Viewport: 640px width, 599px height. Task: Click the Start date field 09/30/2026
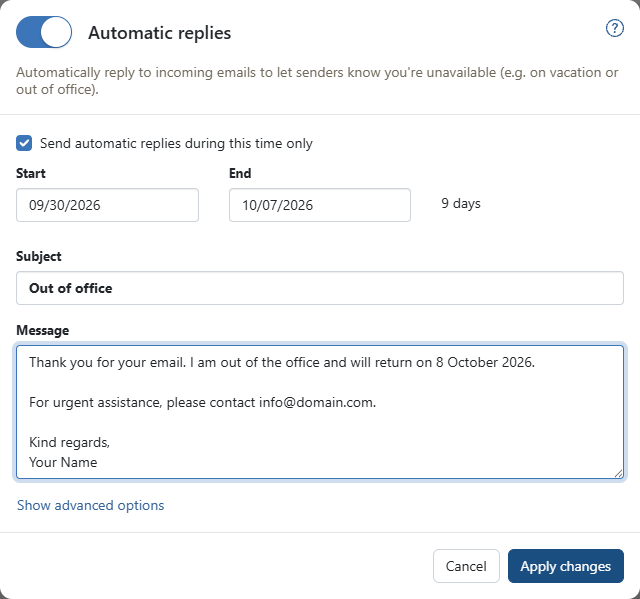[x=107, y=205]
